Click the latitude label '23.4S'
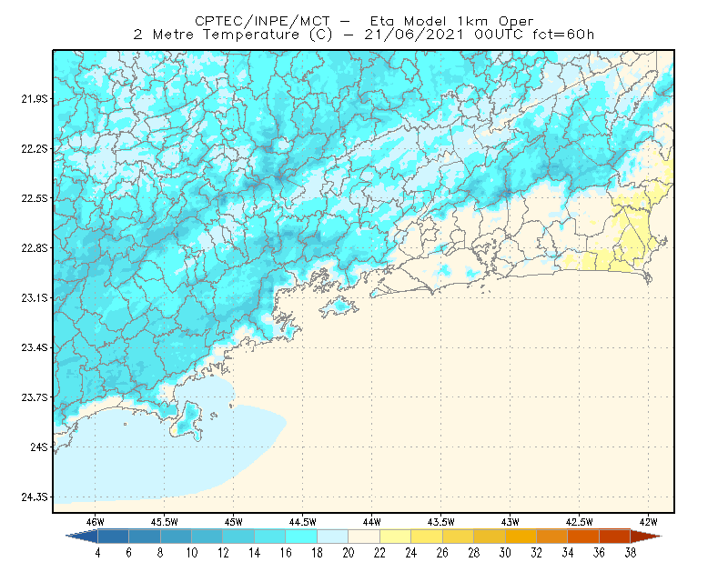The width and height of the screenshot is (728, 562). (34, 347)
